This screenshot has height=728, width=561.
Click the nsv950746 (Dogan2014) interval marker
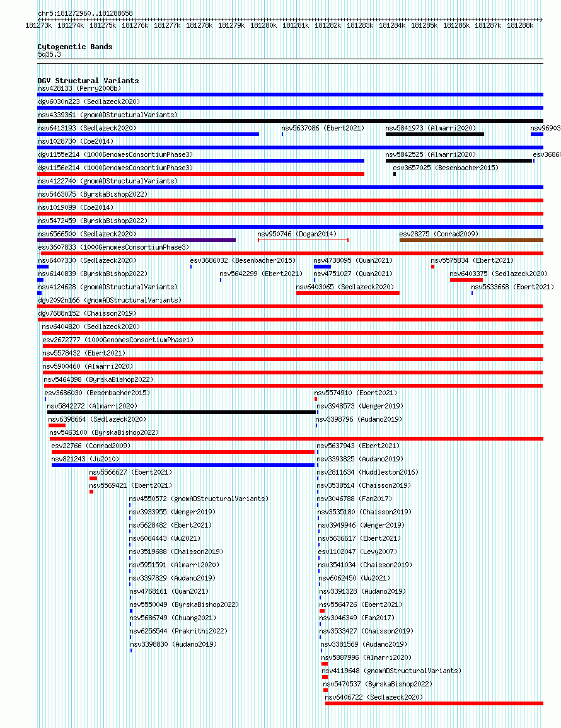pyautogui.click(x=303, y=240)
